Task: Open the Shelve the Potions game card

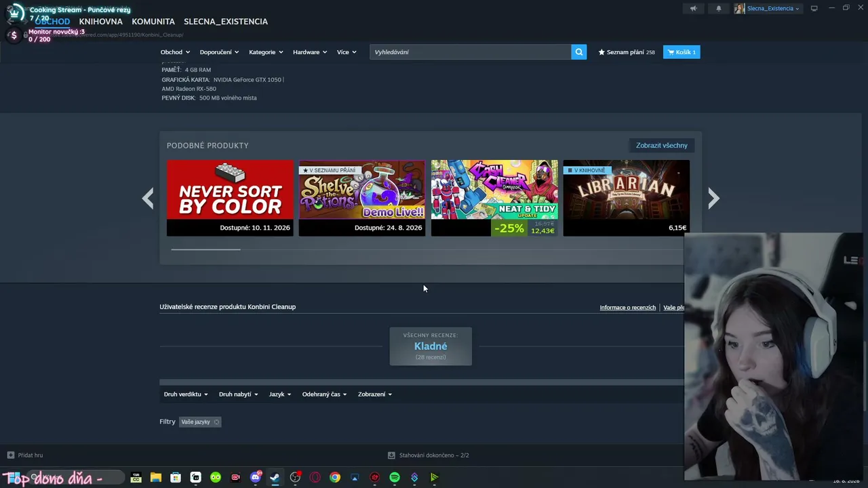Action: coord(362,198)
